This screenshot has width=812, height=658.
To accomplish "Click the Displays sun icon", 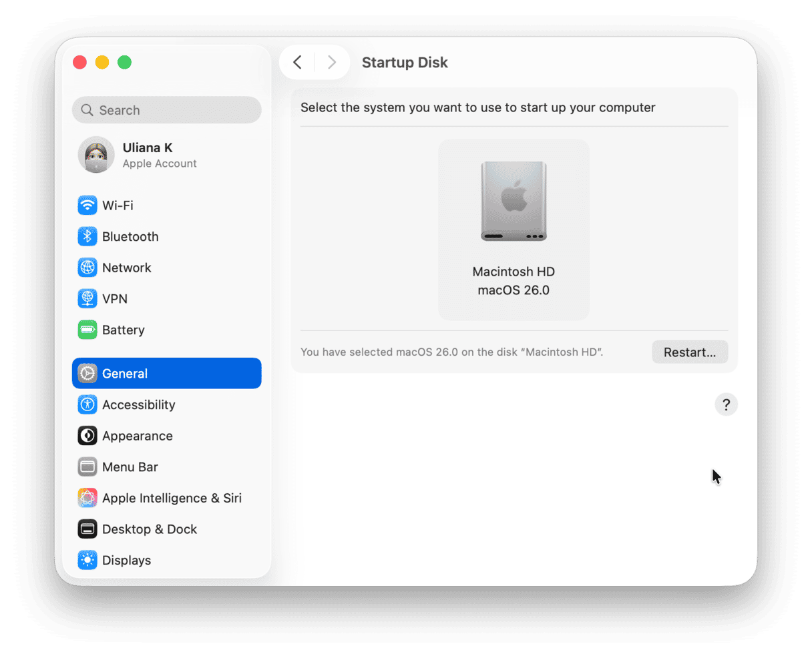I will click(x=87, y=561).
